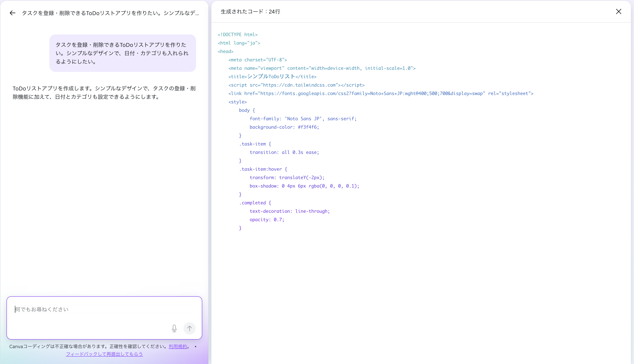Click the '<head>' code line
Viewport: 634px width, 364px height.
tap(225, 51)
